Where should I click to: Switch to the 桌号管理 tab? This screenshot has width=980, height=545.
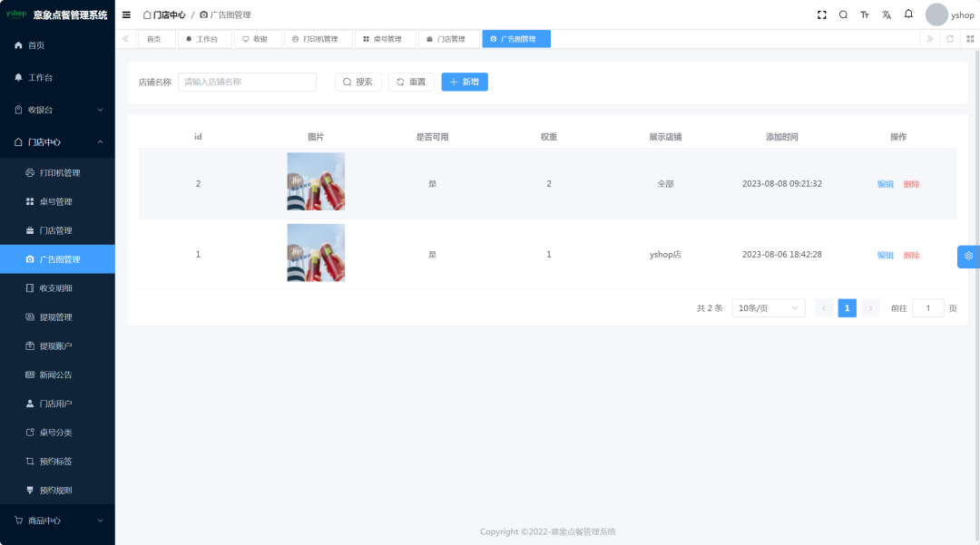tap(385, 39)
